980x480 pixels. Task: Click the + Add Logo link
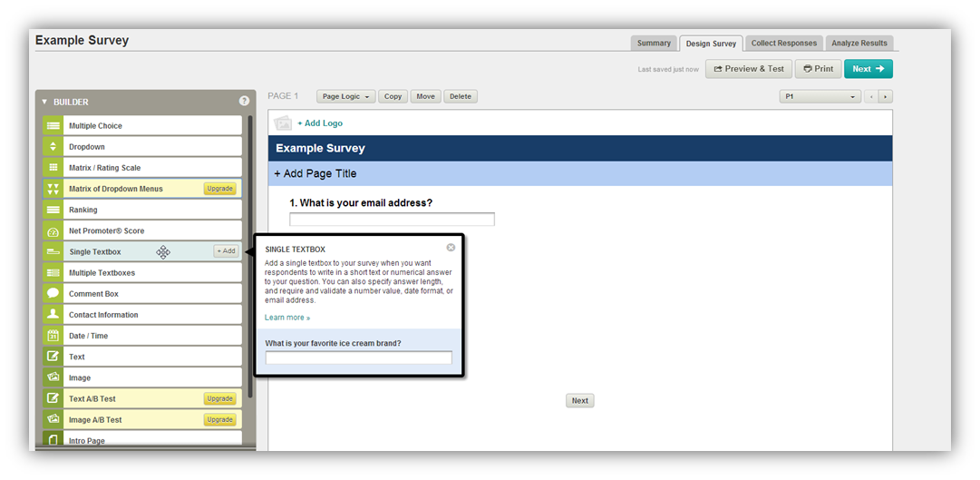pyautogui.click(x=320, y=123)
